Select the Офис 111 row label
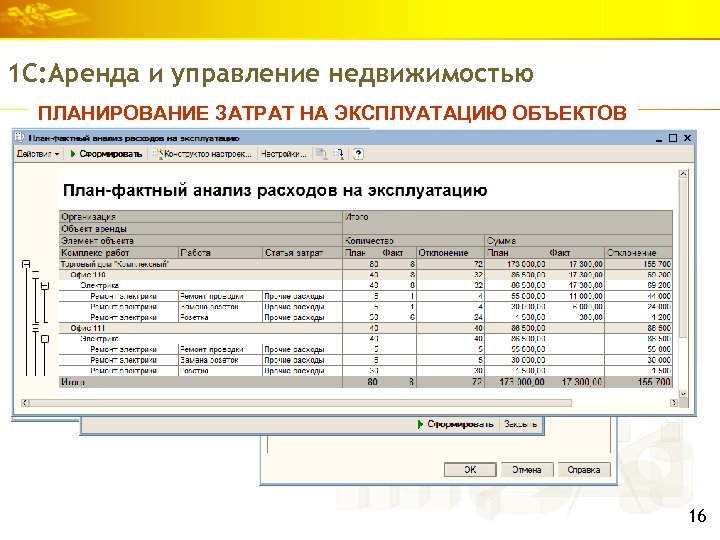 pyautogui.click(x=88, y=328)
